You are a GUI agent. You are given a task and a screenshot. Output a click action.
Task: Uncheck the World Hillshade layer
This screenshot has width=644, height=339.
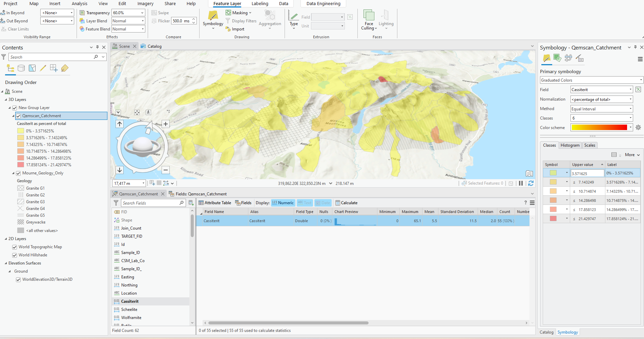(15, 255)
